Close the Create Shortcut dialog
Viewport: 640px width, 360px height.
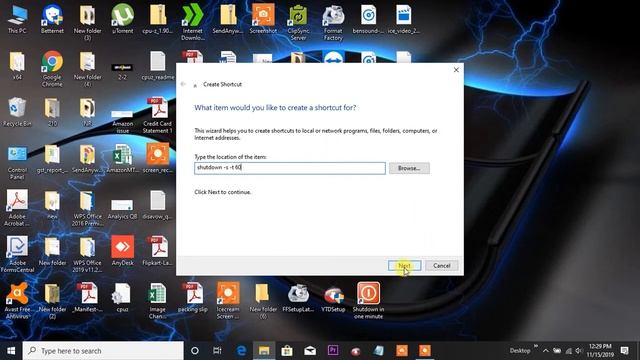[456, 70]
